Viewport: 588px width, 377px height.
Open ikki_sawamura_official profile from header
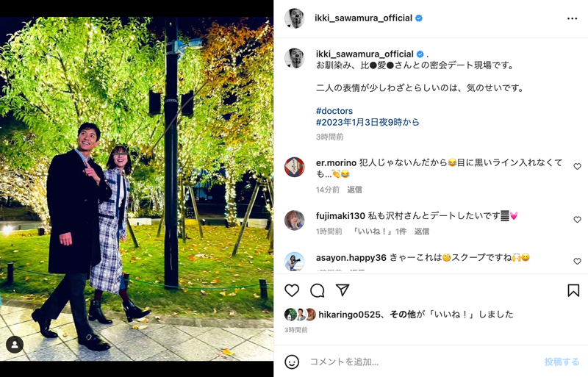(363, 18)
